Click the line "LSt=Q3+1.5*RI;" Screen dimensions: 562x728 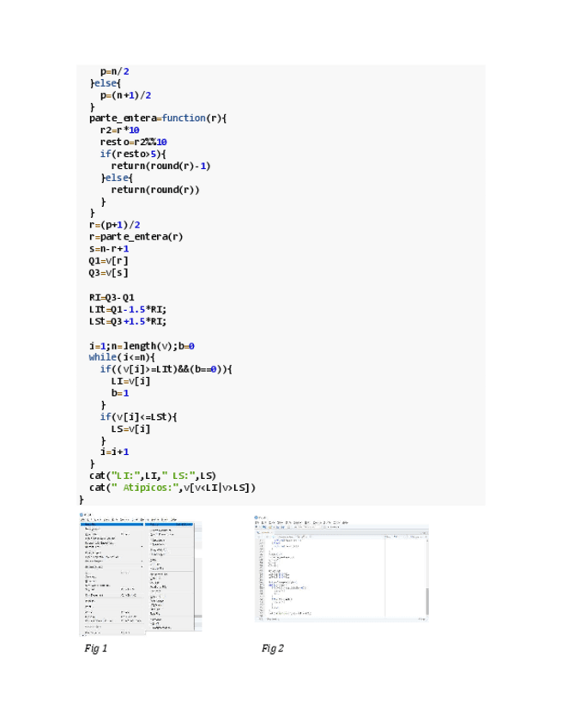point(127,321)
